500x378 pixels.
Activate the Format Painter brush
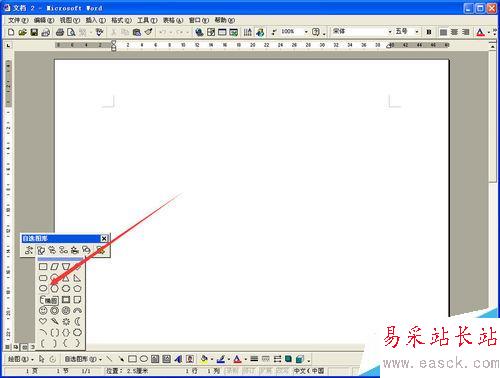point(149,32)
